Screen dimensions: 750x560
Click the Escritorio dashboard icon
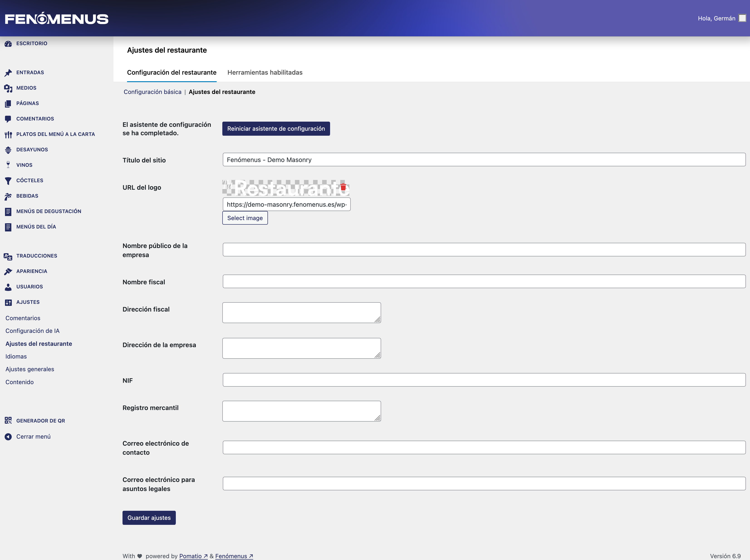tap(8, 44)
